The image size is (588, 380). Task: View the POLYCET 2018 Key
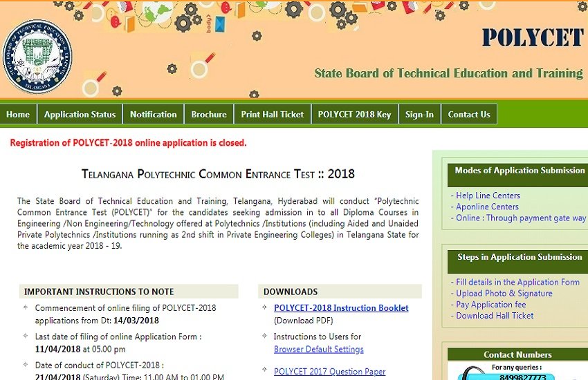pos(354,115)
